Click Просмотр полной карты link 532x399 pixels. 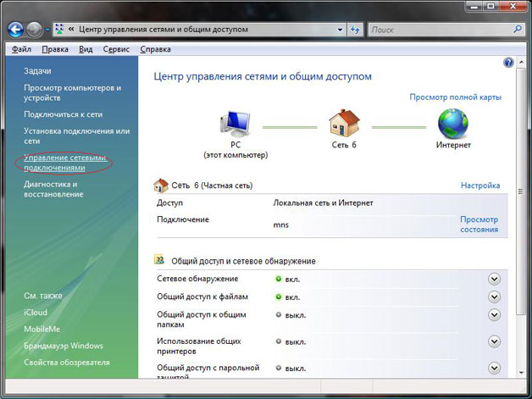pos(455,97)
